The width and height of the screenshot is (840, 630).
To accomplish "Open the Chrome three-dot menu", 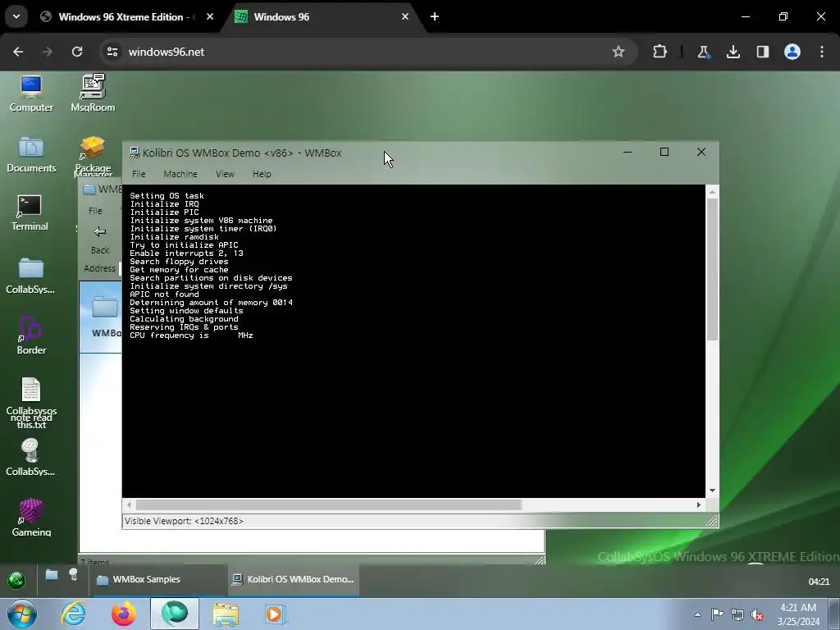I will tap(822, 52).
